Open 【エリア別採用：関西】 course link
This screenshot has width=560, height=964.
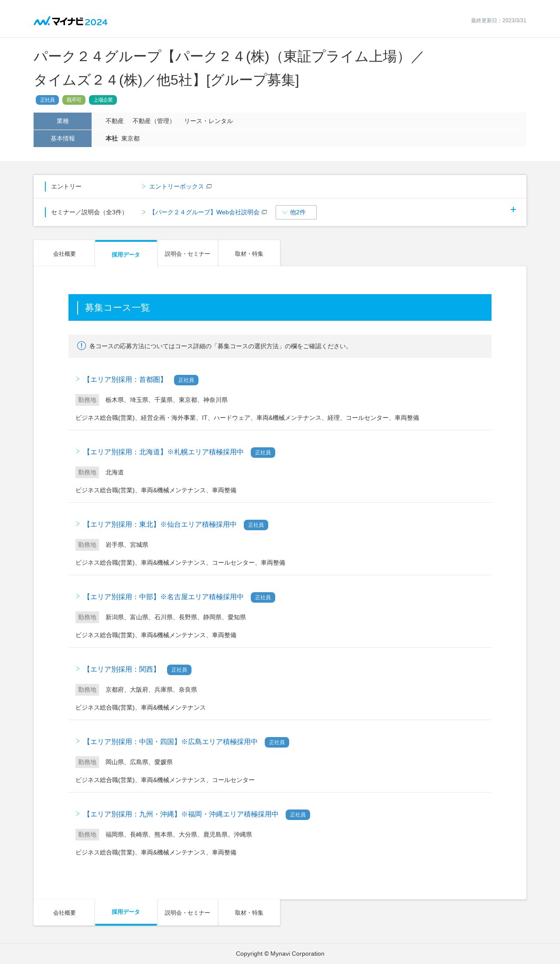pyautogui.click(x=121, y=669)
